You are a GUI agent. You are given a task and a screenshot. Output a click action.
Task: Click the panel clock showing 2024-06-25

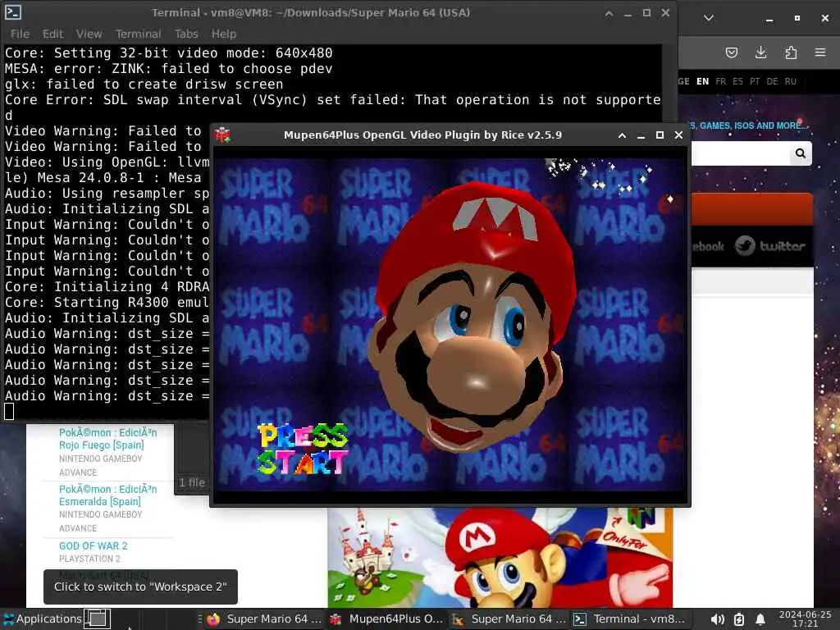click(x=805, y=619)
